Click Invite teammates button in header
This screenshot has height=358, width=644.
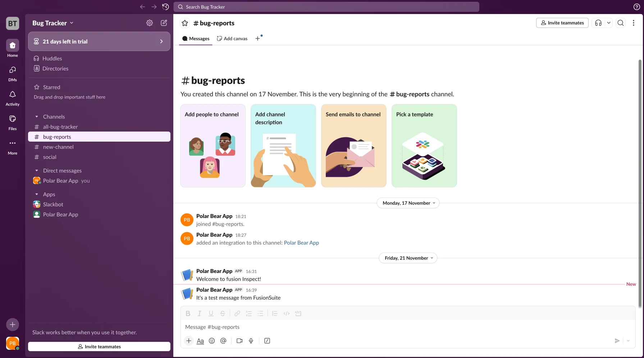click(562, 23)
